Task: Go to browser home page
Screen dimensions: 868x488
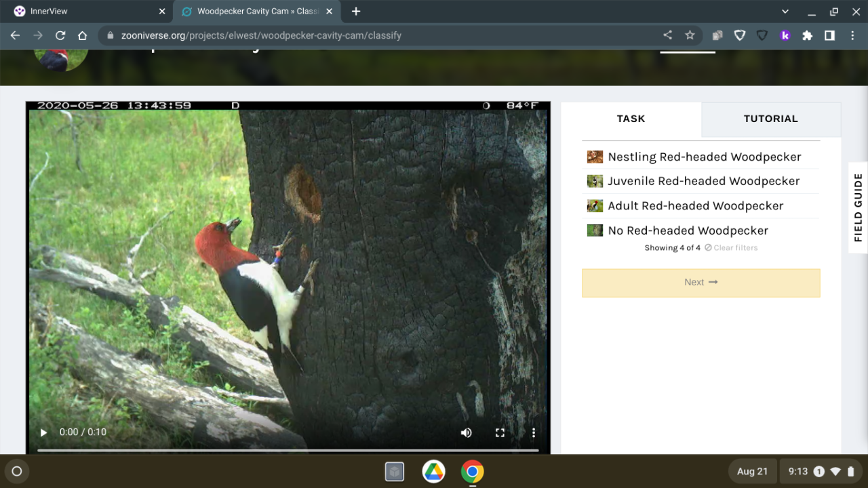Action: click(x=83, y=35)
